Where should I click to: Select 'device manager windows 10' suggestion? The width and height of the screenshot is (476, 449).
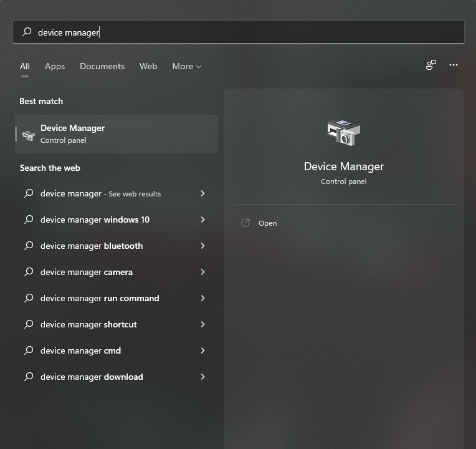117,220
